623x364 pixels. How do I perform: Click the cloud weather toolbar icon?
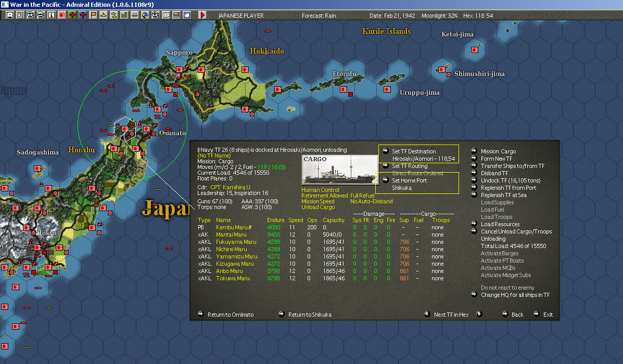[187, 15]
